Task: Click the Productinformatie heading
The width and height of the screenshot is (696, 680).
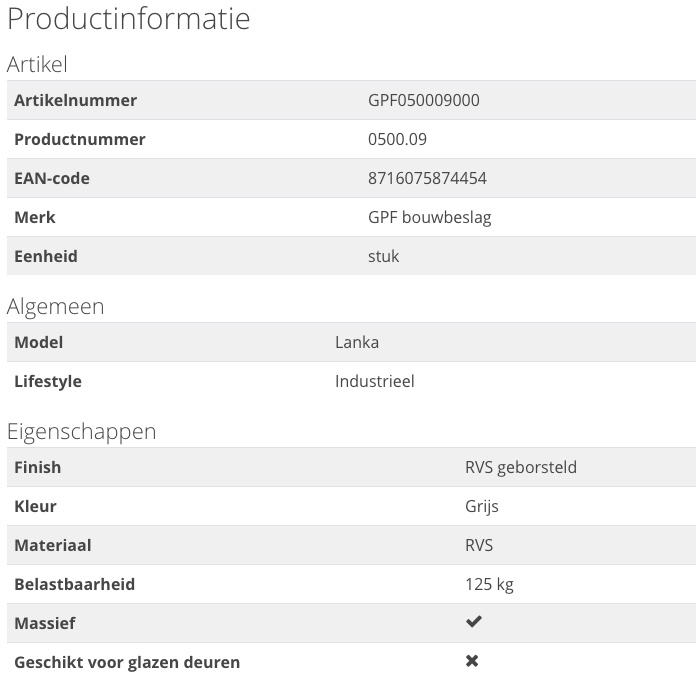Action: [x=129, y=19]
